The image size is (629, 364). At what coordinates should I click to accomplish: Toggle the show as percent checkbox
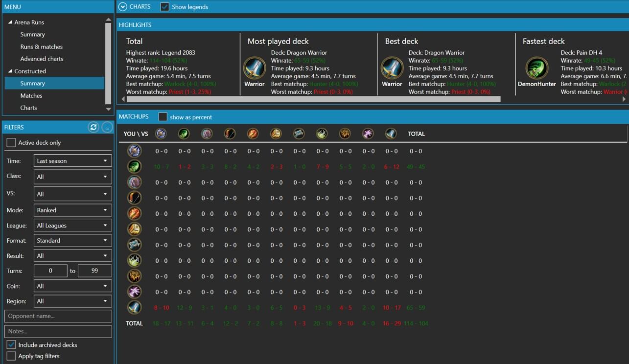[x=163, y=117]
